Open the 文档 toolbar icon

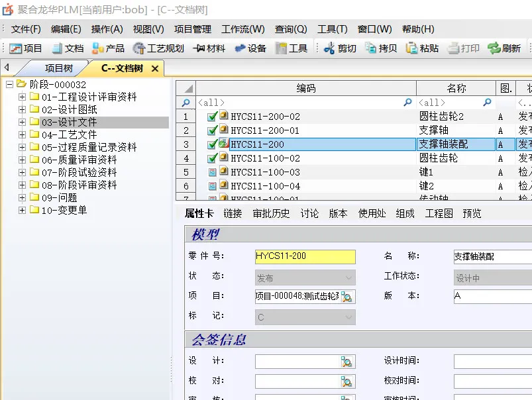click(x=58, y=48)
